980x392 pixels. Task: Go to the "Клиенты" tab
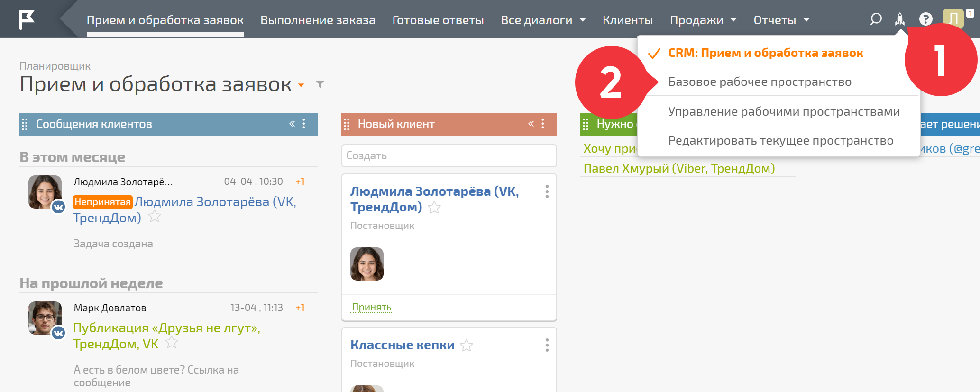pos(628,20)
